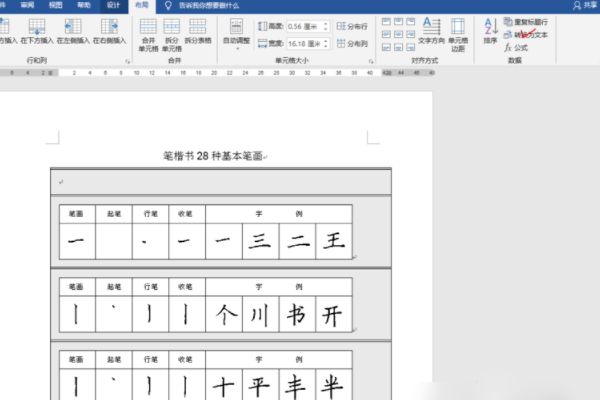Image resolution: width=600 pixels, height=400 pixels.
Task: Click the Split Cells (拆分单元格) icon
Action: (x=171, y=35)
